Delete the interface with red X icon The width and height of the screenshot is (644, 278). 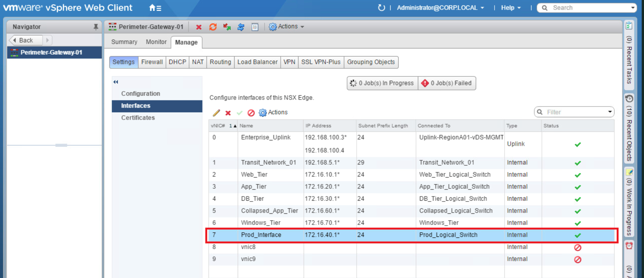click(228, 113)
